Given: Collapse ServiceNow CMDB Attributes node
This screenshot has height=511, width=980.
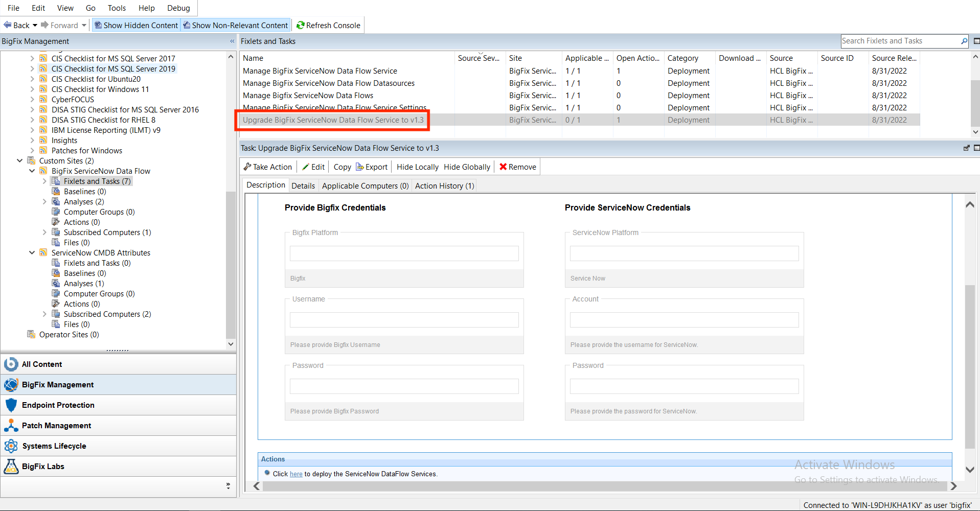Looking at the screenshot, I should (x=32, y=253).
